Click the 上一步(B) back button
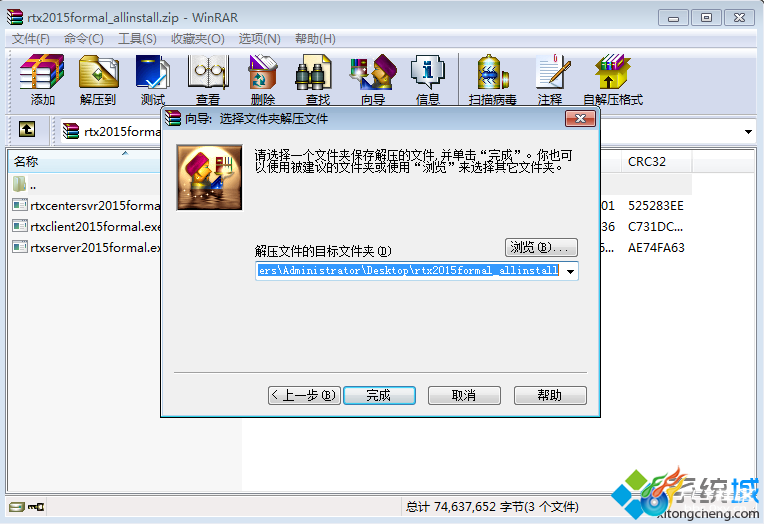 point(304,395)
